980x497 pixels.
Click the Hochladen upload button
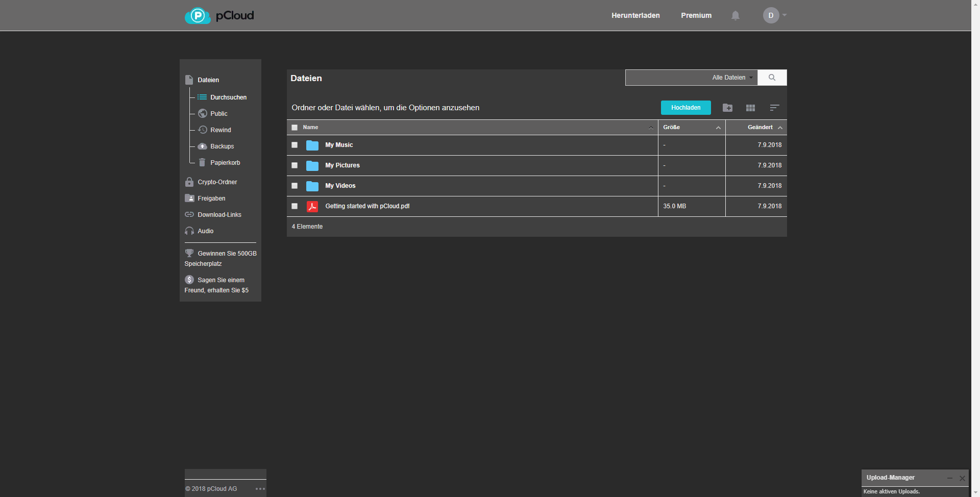(686, 108)
